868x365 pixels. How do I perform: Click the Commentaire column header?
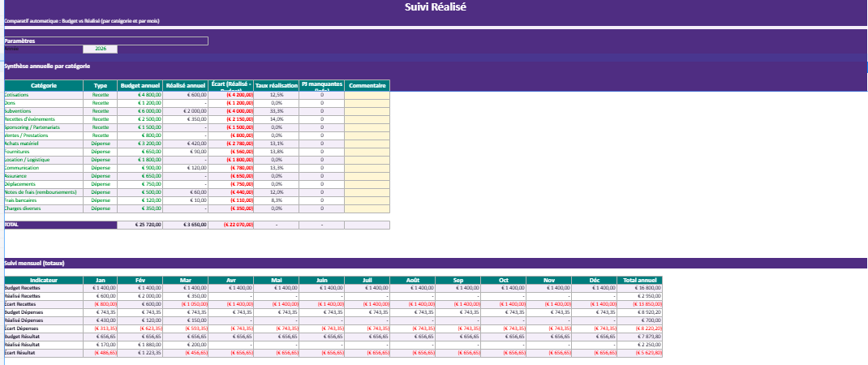(x=367, y=85)
